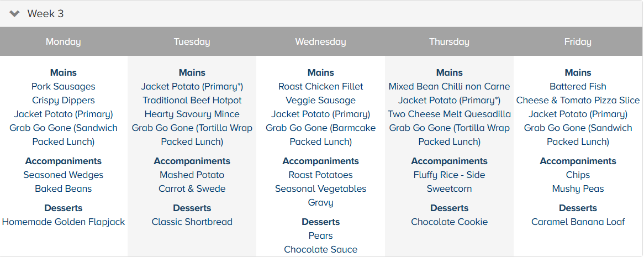Select the Friday column header
644x257 pixels.
[x=578, y=42]
